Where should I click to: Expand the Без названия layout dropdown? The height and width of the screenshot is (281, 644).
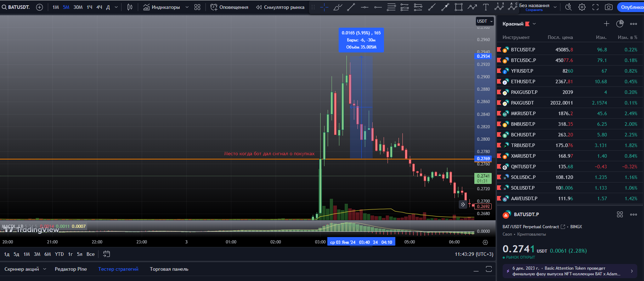tap(555, 7)
